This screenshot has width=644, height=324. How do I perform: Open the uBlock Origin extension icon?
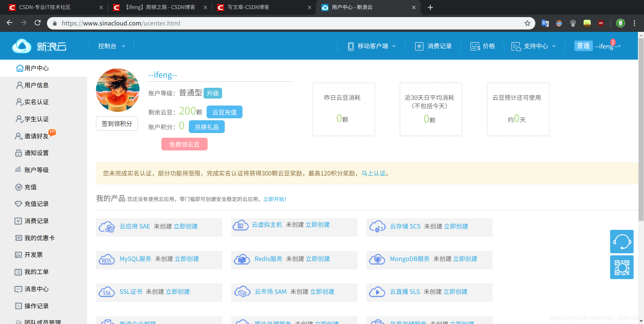601,23
